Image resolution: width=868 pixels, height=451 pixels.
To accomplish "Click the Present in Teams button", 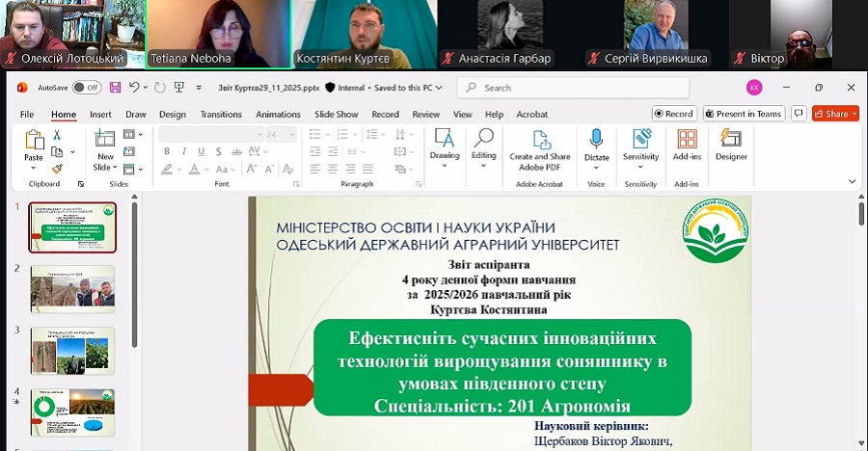I will (744, 114).
